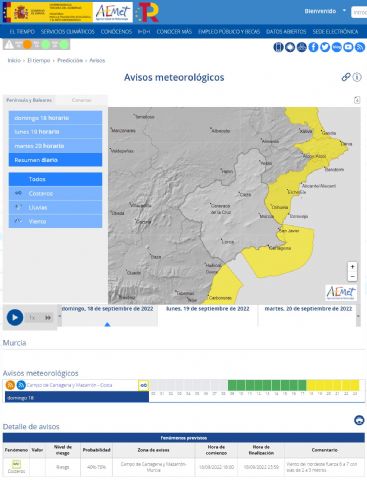Select the domingo 18 row label
367x480 pixels.
[x=77, y=397]
